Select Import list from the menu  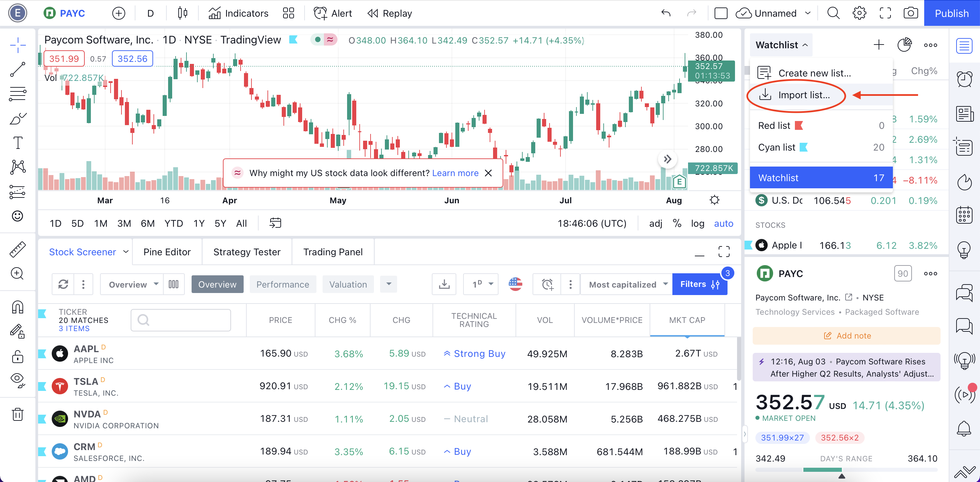click(803, 95)
